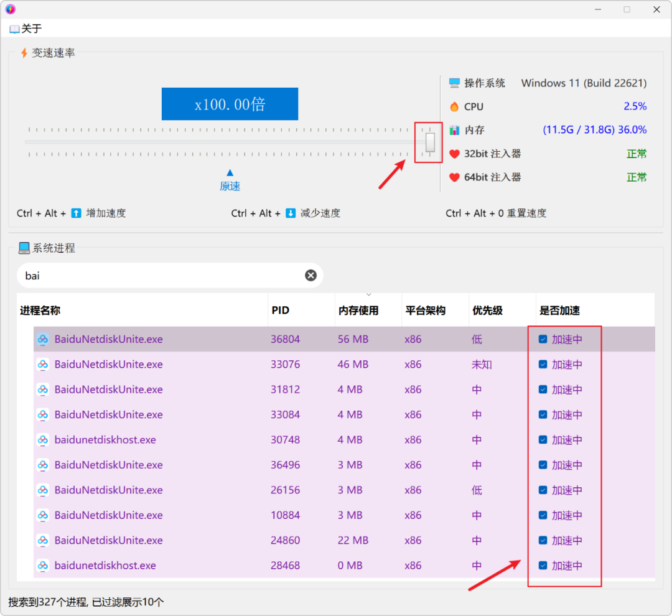Click Windows 11 (Build 22621) text

(x=584, y=83)
